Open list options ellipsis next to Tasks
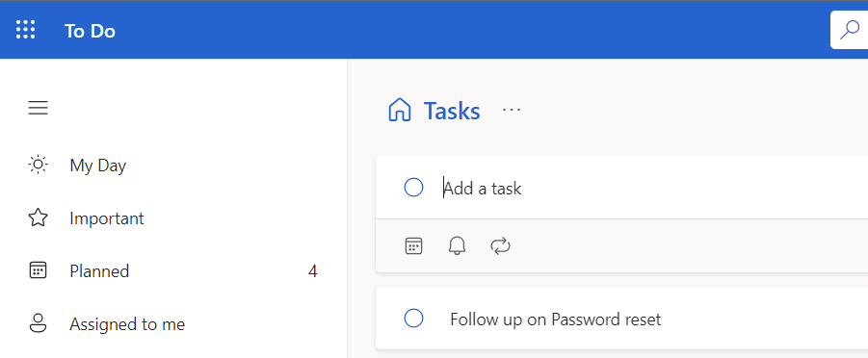This screenshot has height=358, width=868. pos(512,110)
